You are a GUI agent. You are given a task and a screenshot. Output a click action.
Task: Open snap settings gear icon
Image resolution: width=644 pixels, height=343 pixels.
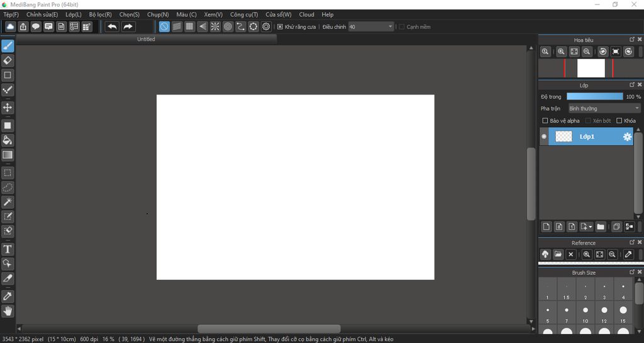[266, 26]
